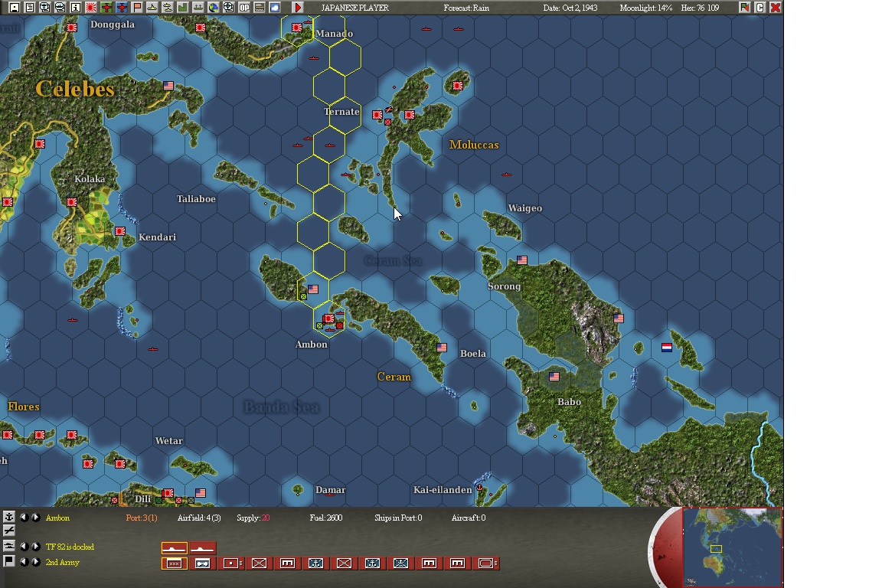Screen dimensions: 882x588
Task: Show next unit with 2nd Army right arrow
Action: [x=35, y=561]
